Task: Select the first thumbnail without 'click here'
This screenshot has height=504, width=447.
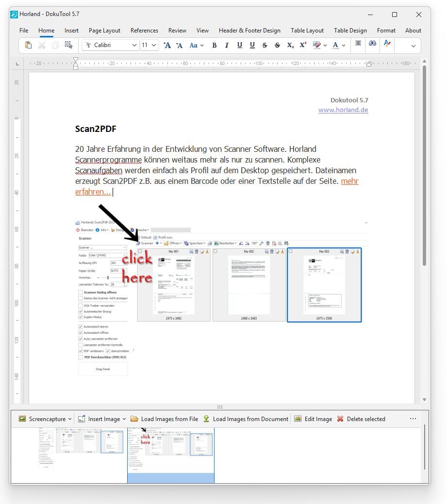Action: (81, 448)
